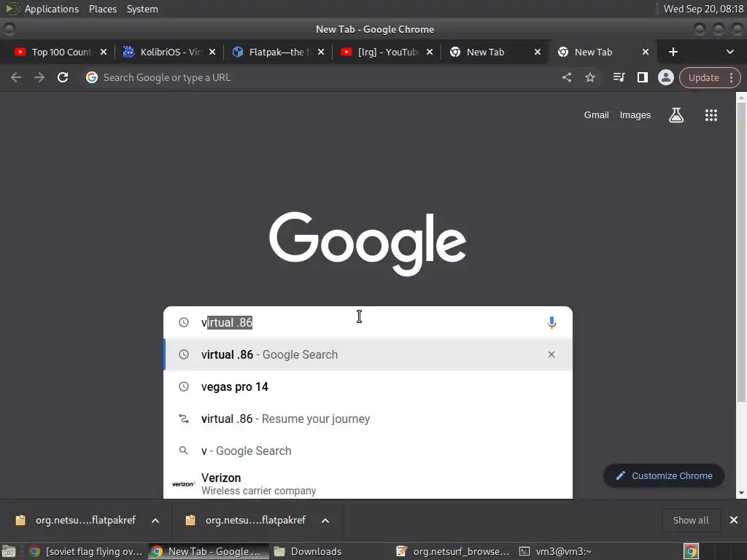Click the Verizon logo suggestion icon
This screenshot has width=747, height=560.
pos(183,484)
